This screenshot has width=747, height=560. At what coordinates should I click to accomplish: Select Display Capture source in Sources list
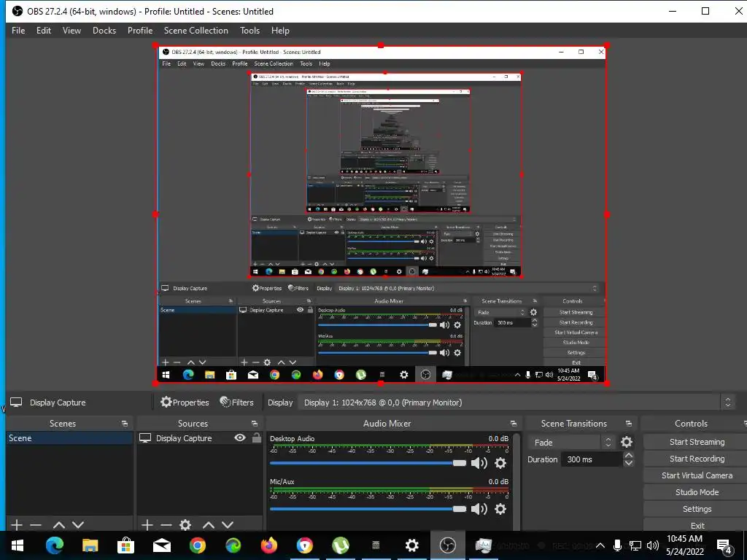tap(183, 438)
